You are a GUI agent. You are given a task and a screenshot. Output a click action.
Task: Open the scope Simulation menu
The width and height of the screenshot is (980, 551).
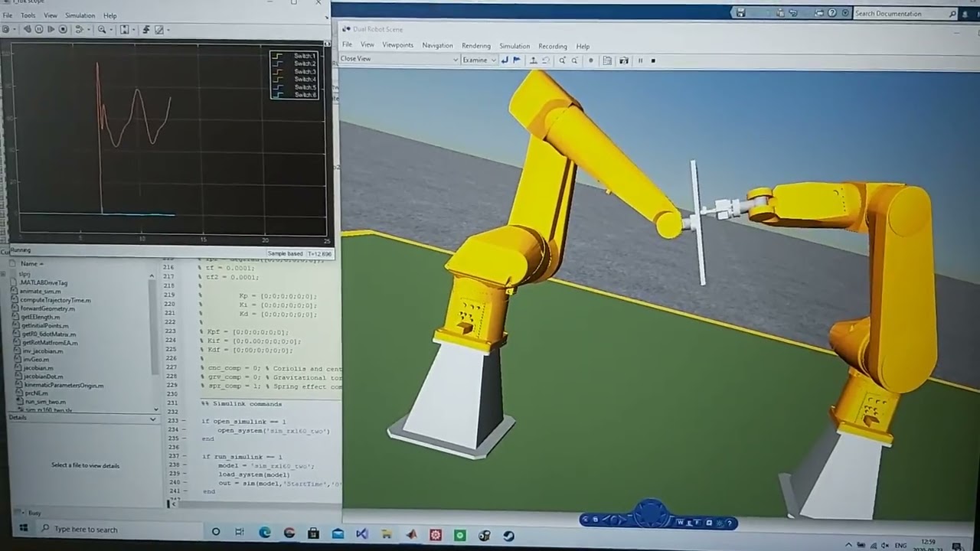click(x=80, y=15)
